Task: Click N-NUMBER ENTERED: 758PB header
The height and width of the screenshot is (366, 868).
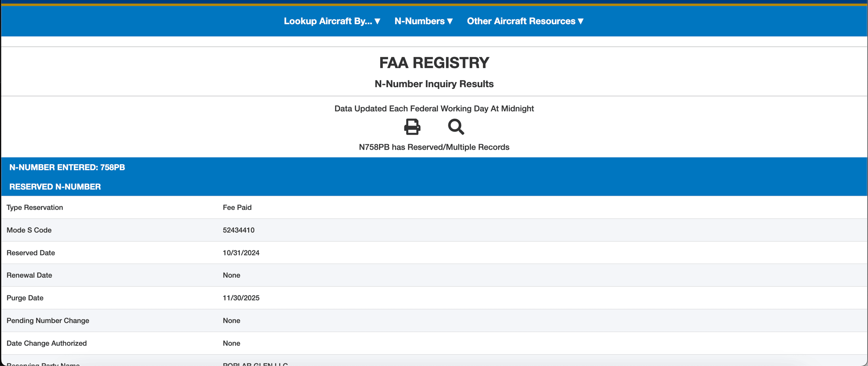Action: point(67,167)
